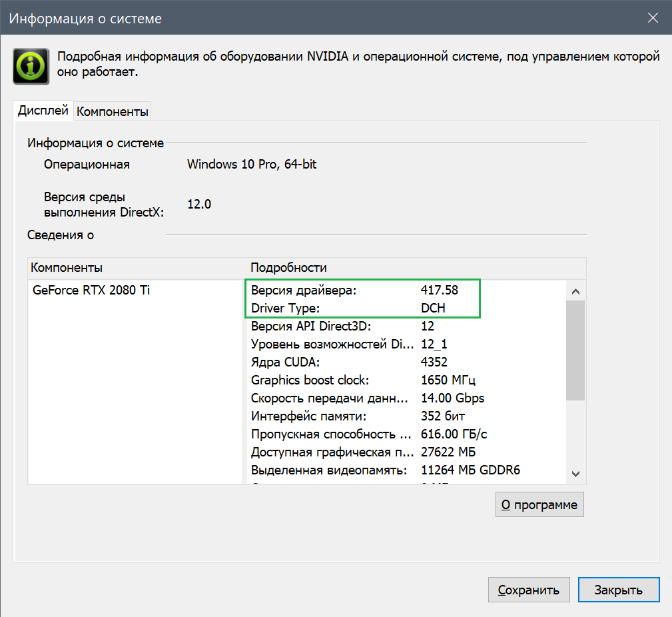The image size is (672, 617).
Task: Click the green NVIDIA info icon
Action: coord(31,66)
